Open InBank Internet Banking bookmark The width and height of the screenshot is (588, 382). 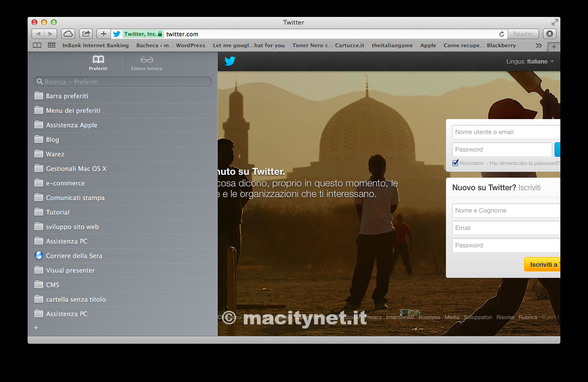pyautogui.click(x=95, y=46)
